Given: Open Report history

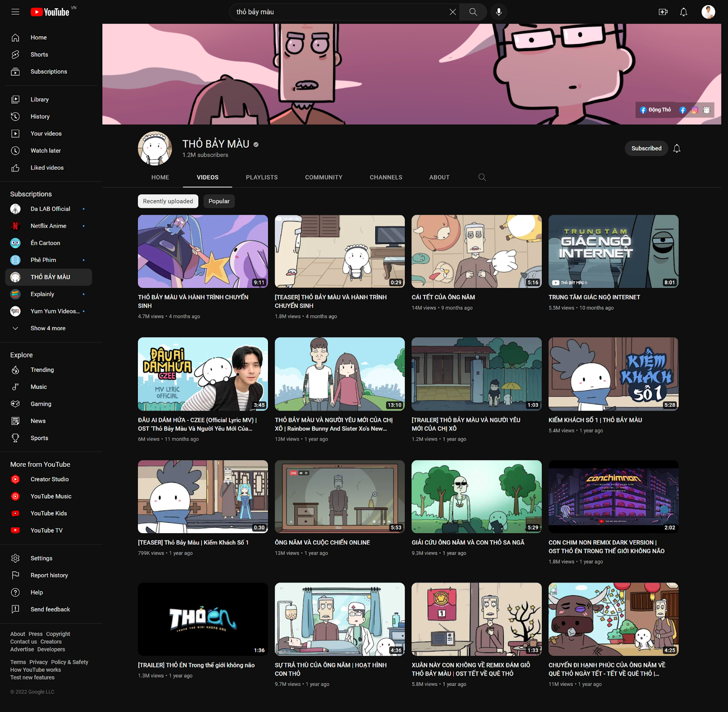Looking at the screenshot, I should (48, 575).
